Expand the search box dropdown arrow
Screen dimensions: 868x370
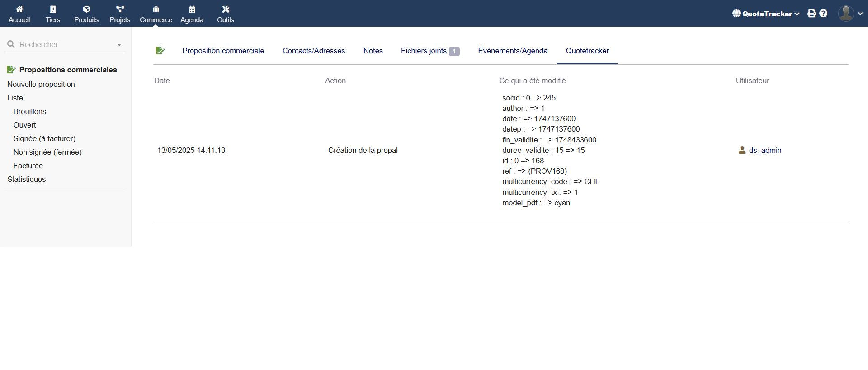[119, 45]
